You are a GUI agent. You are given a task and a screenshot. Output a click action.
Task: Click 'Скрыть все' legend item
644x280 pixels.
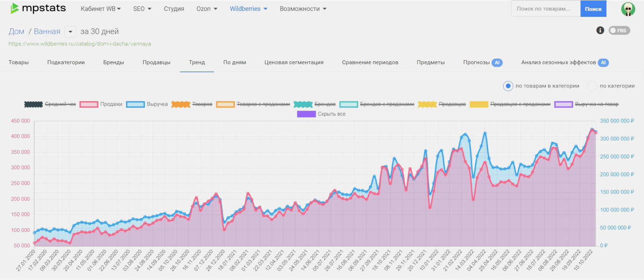(321, 114)
